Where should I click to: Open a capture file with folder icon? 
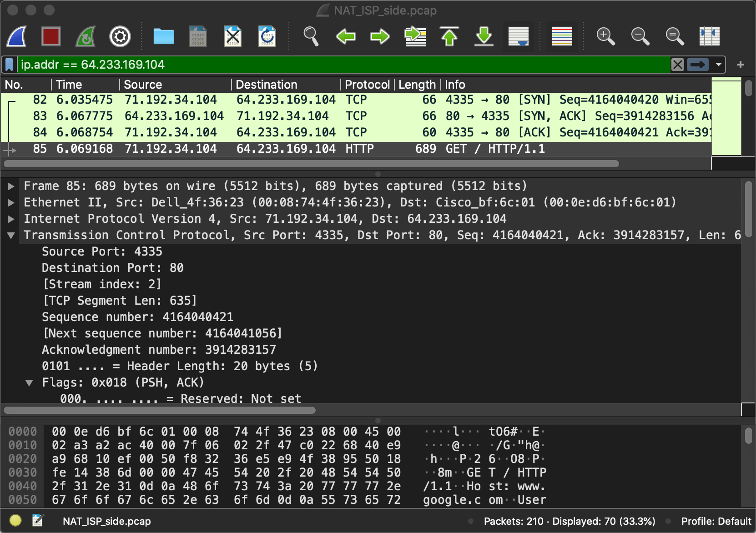tap(163, 36)
